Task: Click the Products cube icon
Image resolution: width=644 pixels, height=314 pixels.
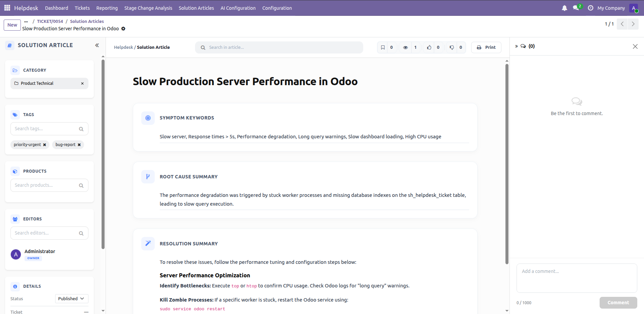Action: [15, 171]
